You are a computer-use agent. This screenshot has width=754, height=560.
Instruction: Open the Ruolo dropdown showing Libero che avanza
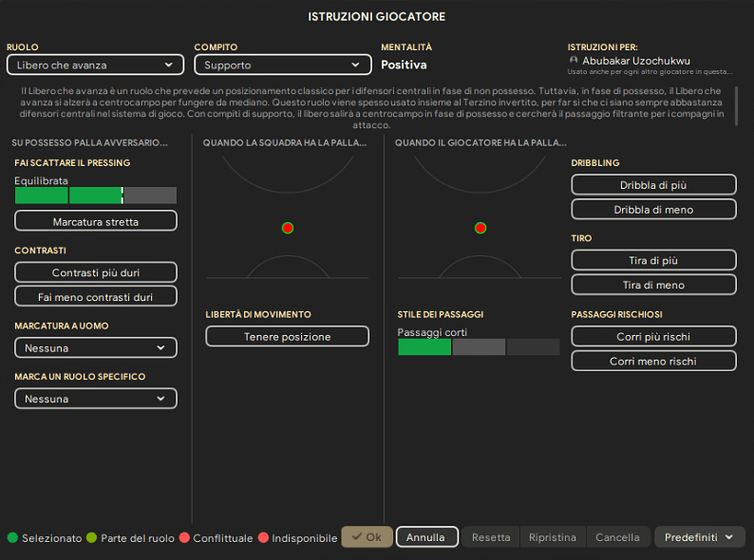[x=95, y=65]
